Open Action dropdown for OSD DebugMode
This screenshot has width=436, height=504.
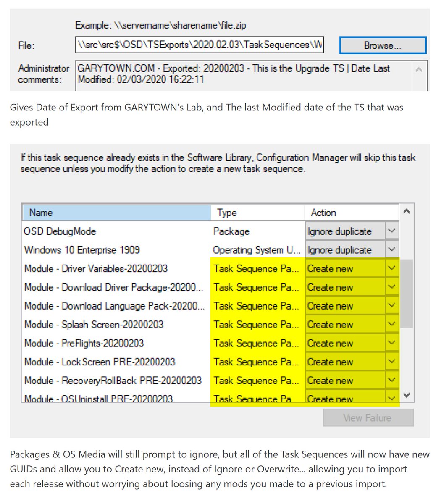[x=391, y=231]
